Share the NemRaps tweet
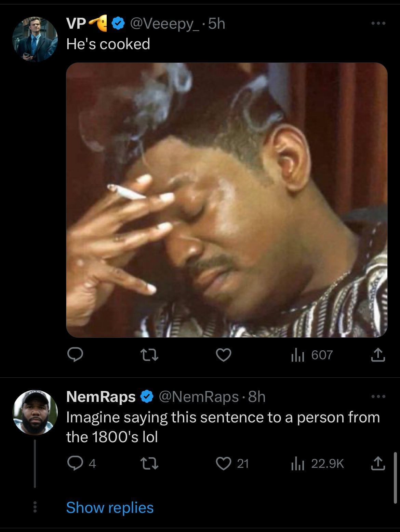The image size is (400, 532). click(378, 463)
